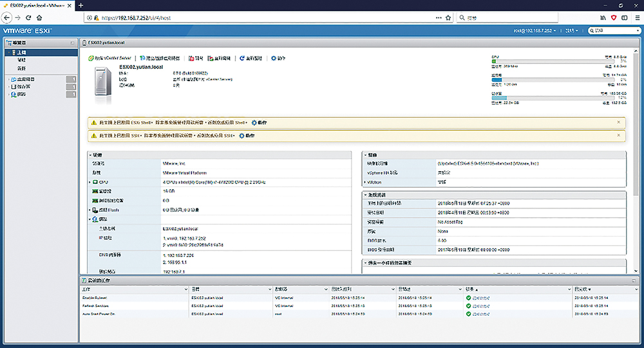Expand the CPU row in Hardware
The height and width of the screenshot is (348, 644).
click(90, 182)
